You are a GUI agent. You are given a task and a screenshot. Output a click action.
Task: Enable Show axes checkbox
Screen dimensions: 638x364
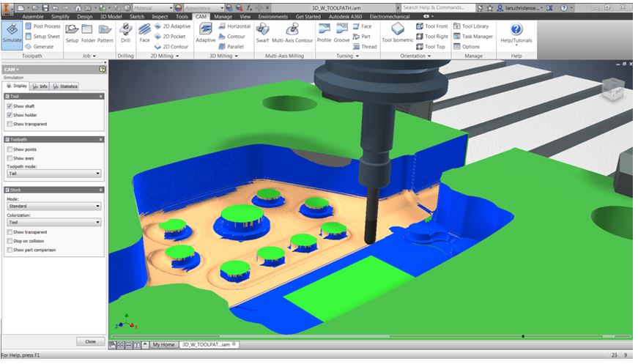click(10, 158)
